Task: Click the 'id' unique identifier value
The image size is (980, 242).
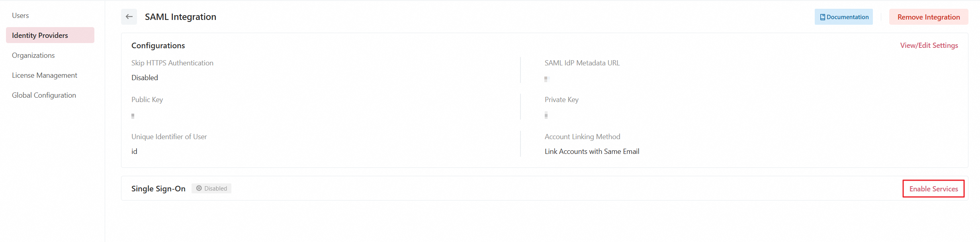Action: coord(134,151)
